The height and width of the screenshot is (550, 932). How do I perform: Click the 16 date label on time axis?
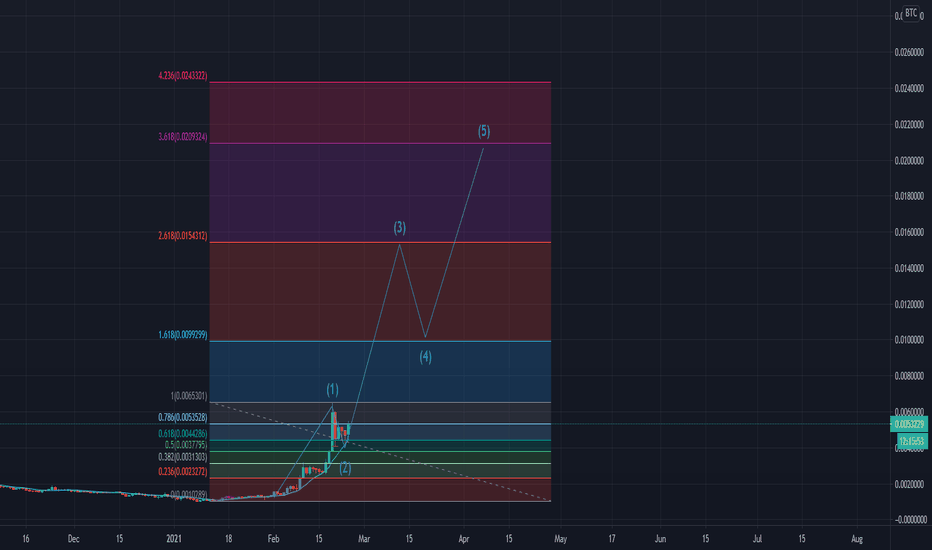[x=26, y=539]
